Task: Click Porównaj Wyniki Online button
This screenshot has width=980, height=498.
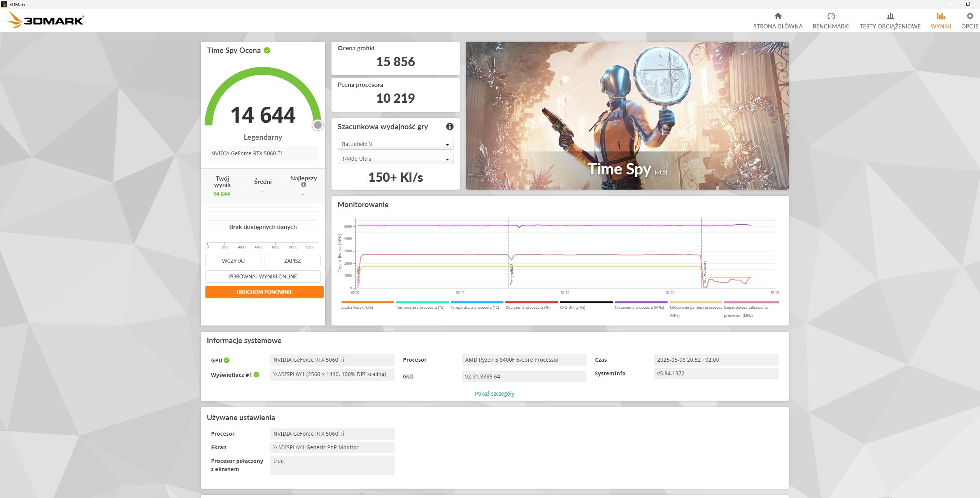Action: [x=263, y=276]
